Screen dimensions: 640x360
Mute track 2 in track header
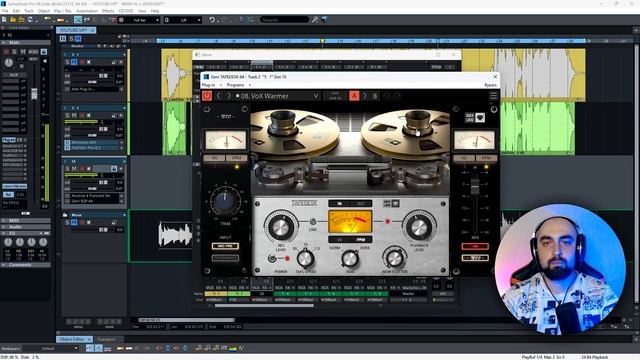[74, 116]
